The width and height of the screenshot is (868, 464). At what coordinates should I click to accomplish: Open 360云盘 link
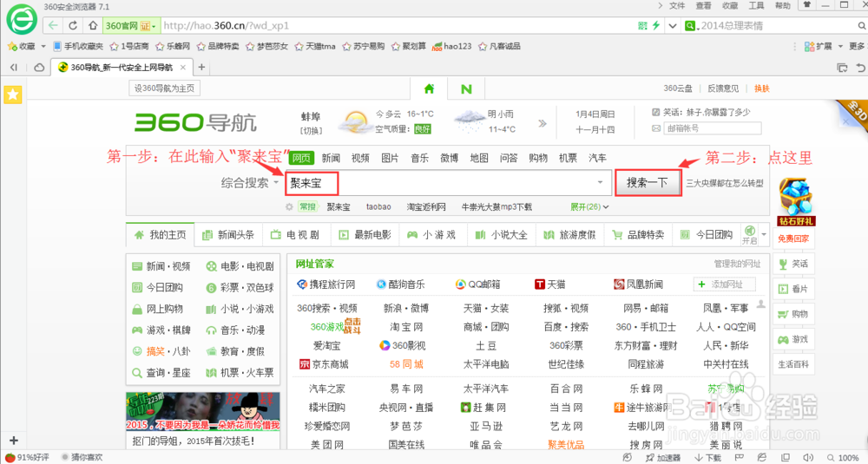click(x=678, y=88)
